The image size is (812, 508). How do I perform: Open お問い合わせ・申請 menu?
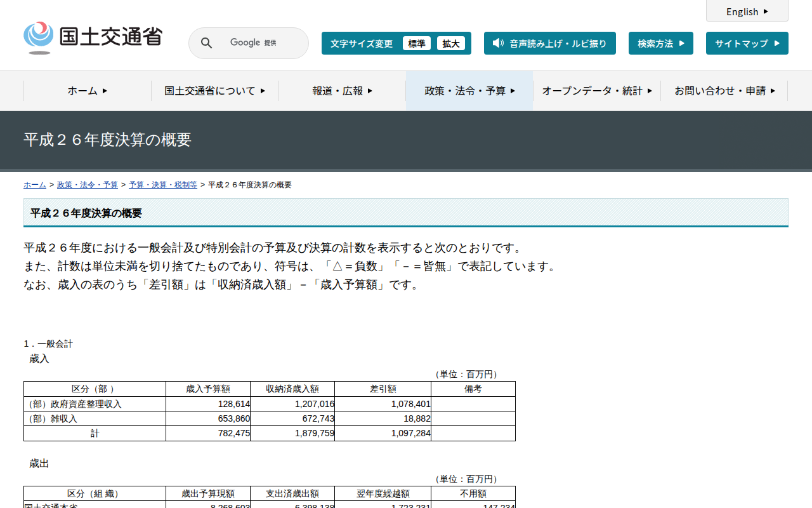coord(724,91)
